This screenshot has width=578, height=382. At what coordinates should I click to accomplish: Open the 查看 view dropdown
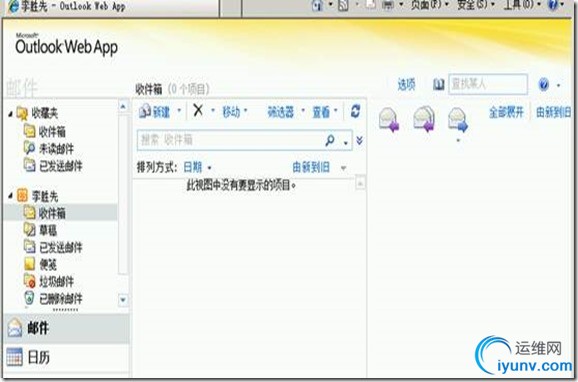pyautogui.click(x=324, y=111)
